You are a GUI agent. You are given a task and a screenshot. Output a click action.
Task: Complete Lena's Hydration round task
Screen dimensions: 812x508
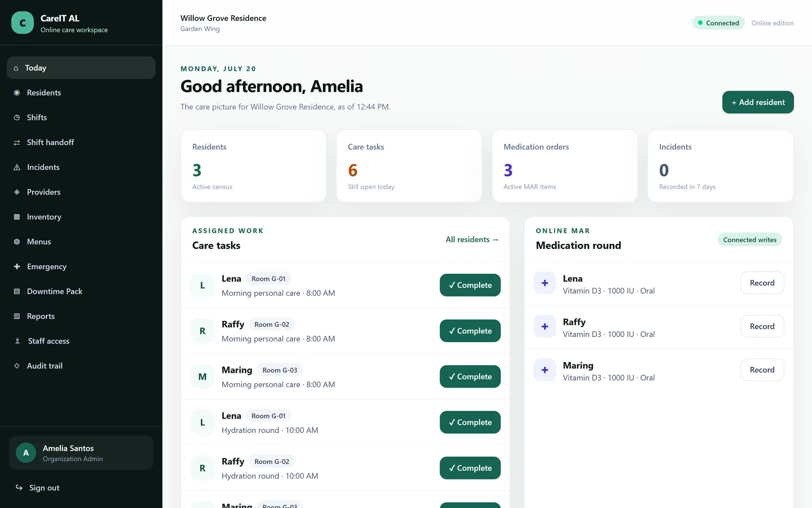[470, 422]
